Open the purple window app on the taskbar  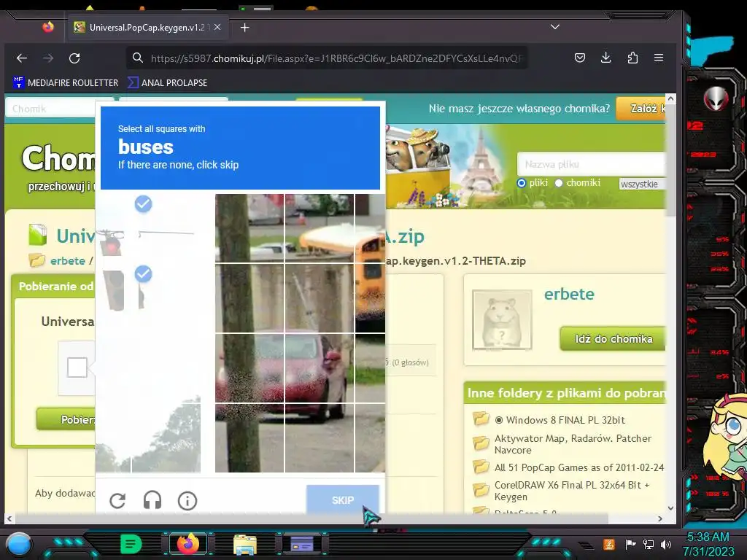point(302,544)
